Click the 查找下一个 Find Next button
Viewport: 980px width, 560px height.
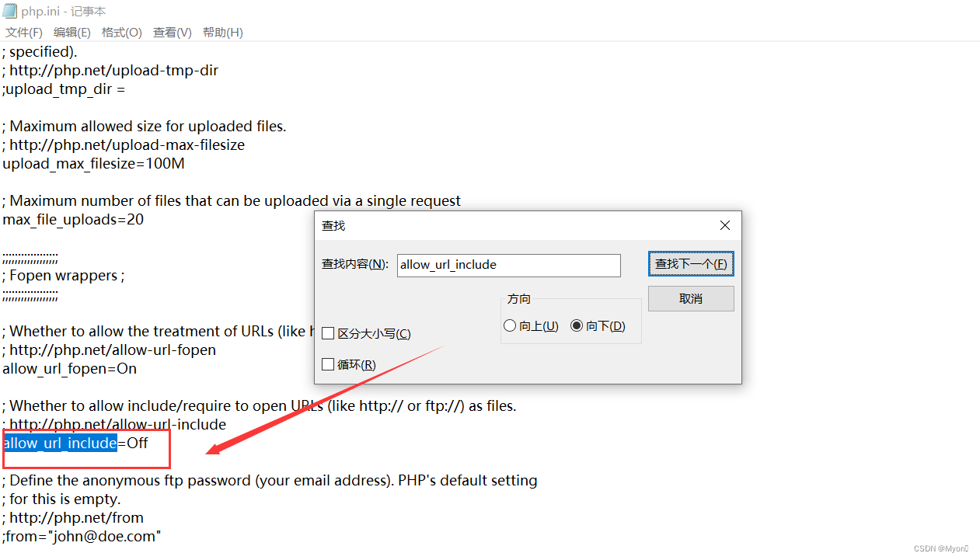tap(690, 263)
